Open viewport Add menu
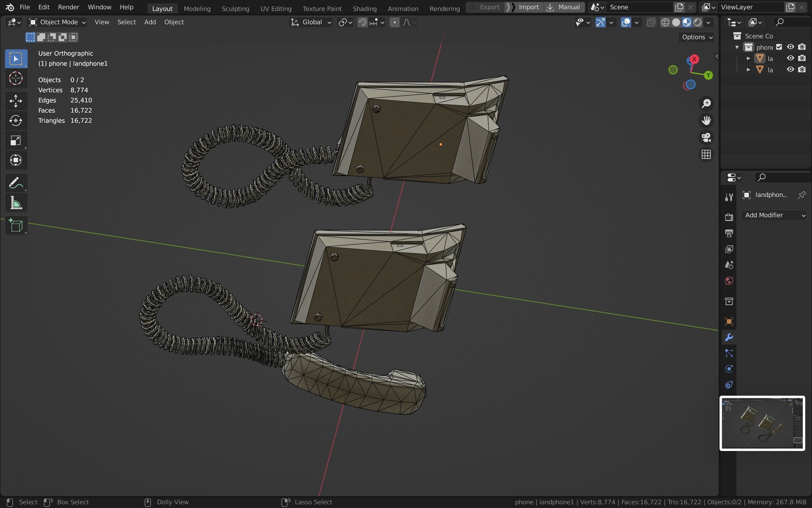The image size is (812, 508). pyautogui.click(x=150, y=22)
